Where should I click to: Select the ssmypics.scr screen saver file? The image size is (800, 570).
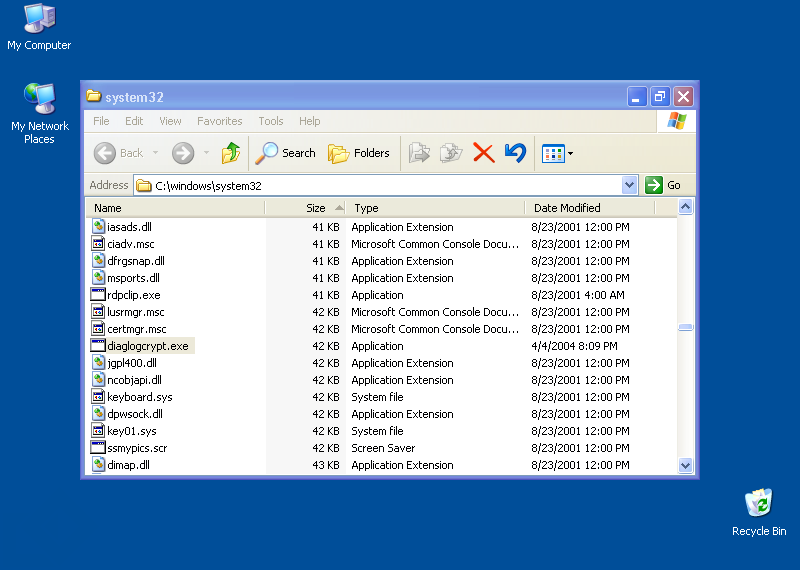137,448
